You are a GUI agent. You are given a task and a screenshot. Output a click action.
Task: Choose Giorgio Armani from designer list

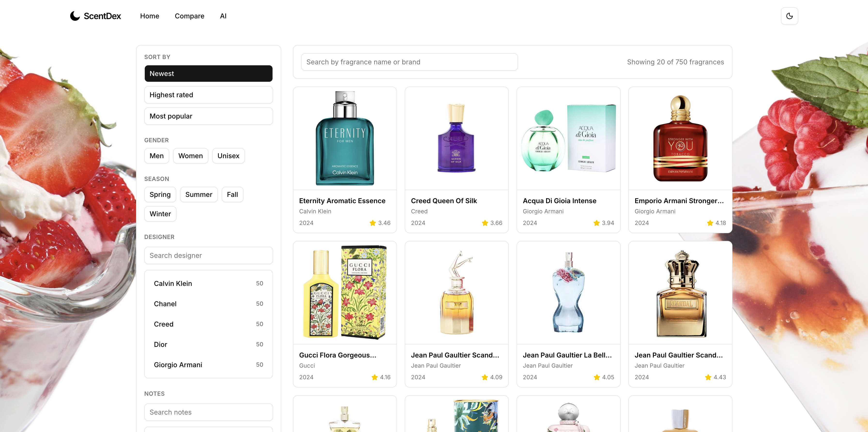[178, 364]
